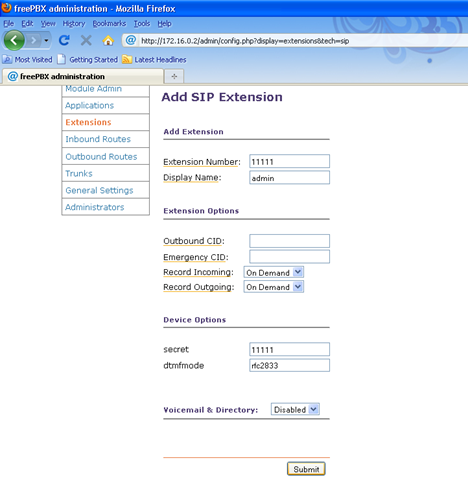
Task: Open the Latest Headlines feed bookmark
Action: [154, 60]
